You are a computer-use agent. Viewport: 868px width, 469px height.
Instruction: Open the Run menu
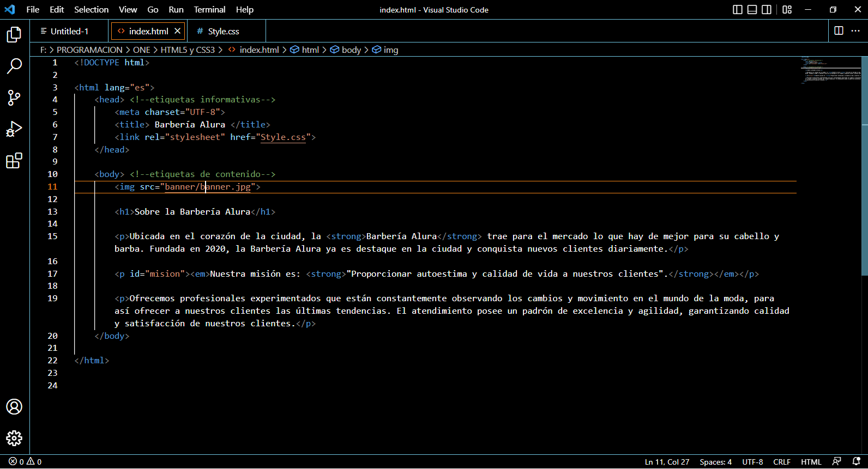[176, 10]
